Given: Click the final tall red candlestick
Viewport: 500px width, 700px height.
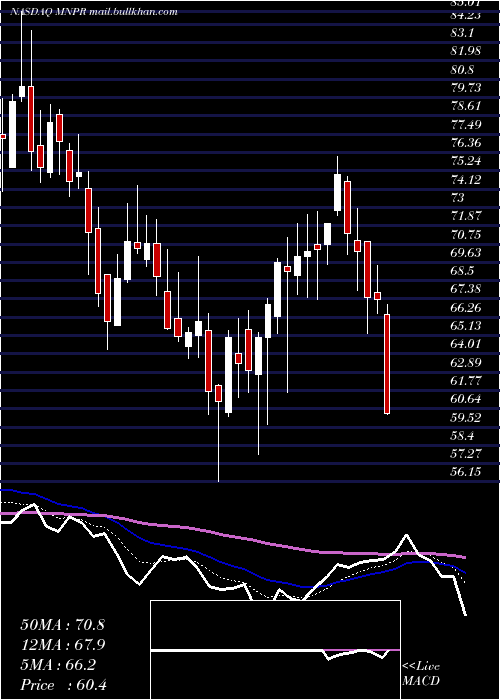Looking at the screenshot, I should click(x=387, y=364).
